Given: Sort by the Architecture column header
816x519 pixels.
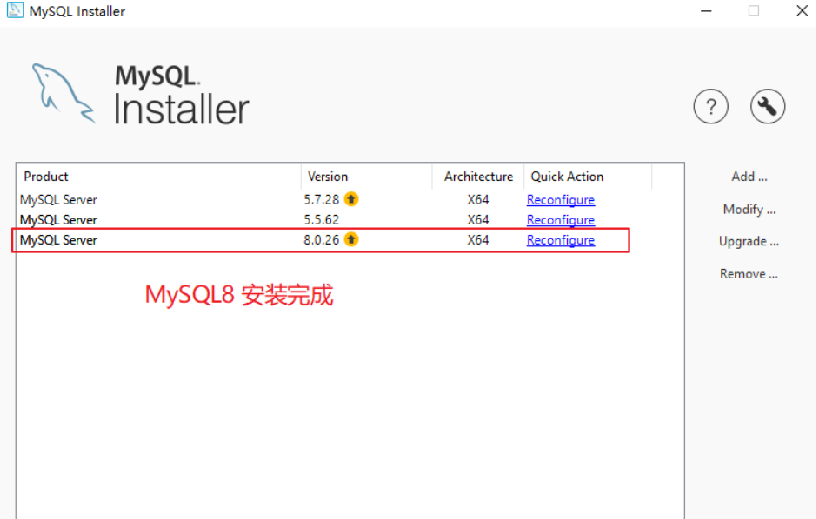Looking at the screenshot, I should pyautogui.click(x=478, y=176).
